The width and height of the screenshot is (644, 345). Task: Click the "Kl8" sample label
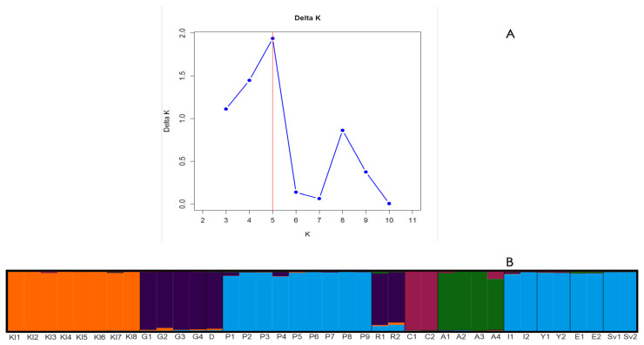(131, 337)
